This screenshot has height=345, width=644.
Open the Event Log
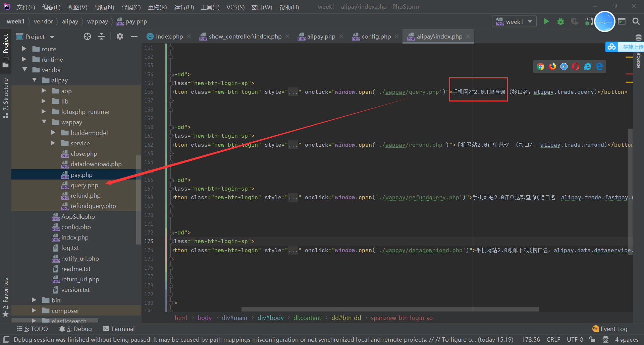(x=610, y=329)
